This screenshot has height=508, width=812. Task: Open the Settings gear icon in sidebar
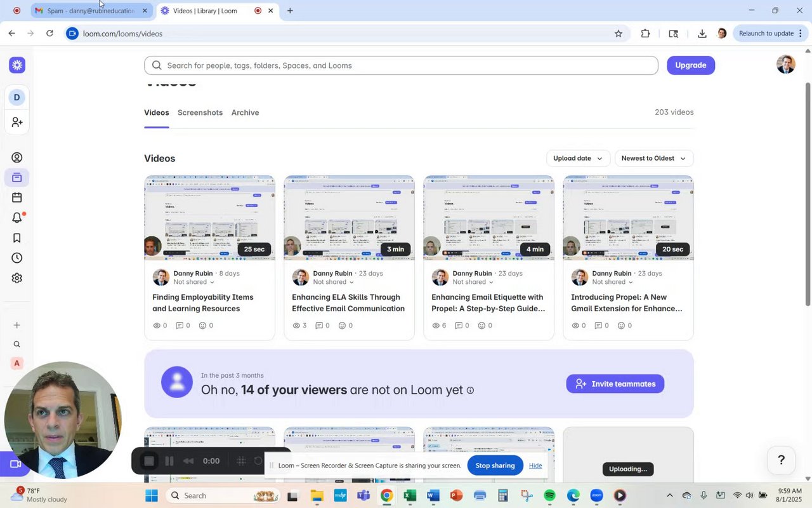coord(17,278)
